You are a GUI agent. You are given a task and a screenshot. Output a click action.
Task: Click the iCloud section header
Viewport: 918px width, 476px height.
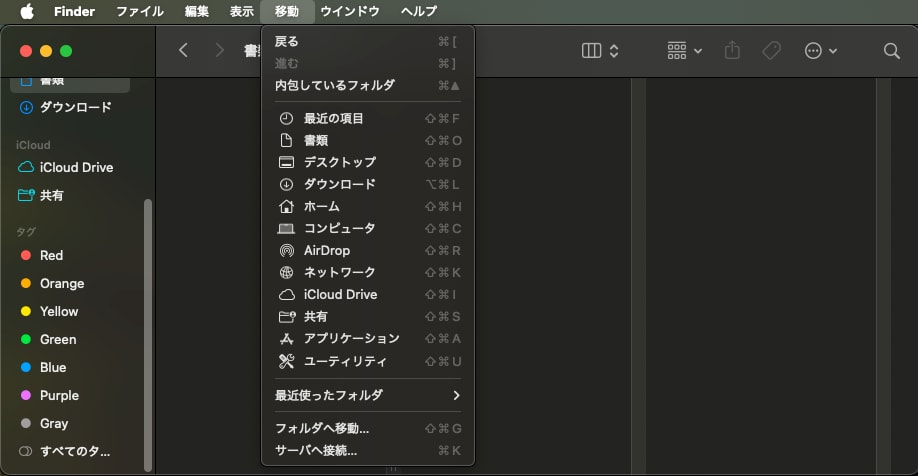(x=33, y=145)
